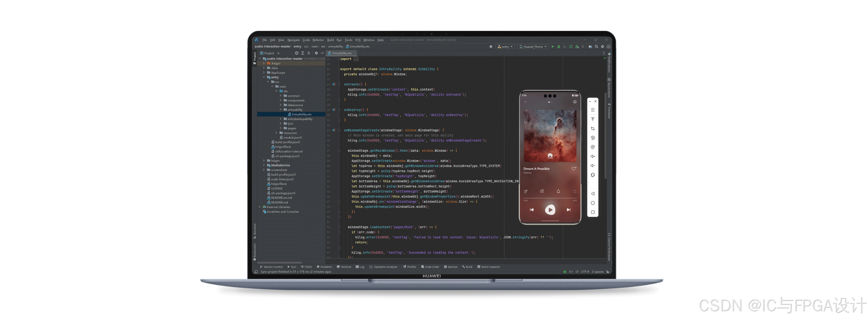The height and width of the screenshot is (320, 868).
Task: Run the app with the green Run arrow
Action: pos(552,47)
